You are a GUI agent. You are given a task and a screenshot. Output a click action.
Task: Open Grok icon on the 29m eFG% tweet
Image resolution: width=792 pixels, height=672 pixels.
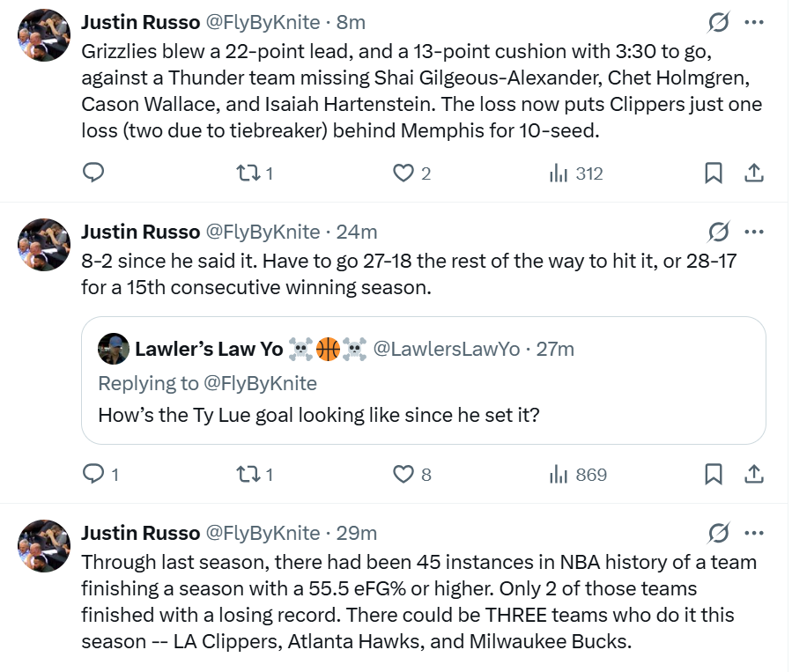click(719, 533)
